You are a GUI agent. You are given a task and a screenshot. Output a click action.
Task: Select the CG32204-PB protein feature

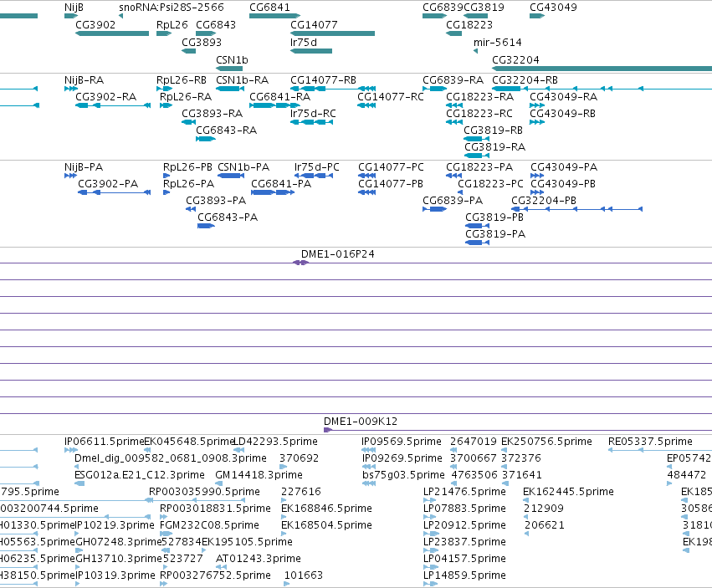point(577,209)
